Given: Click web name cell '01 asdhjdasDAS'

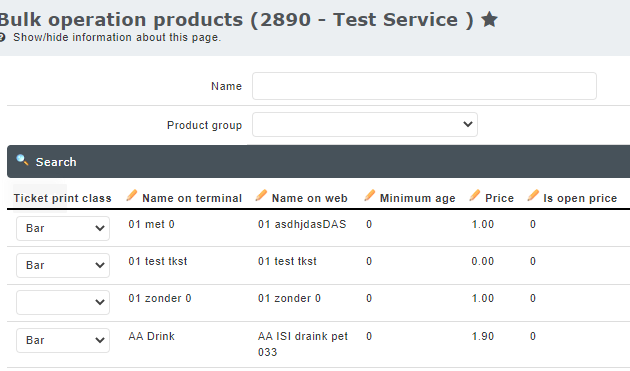Looking at the screenshot, I should click(302, 224).
